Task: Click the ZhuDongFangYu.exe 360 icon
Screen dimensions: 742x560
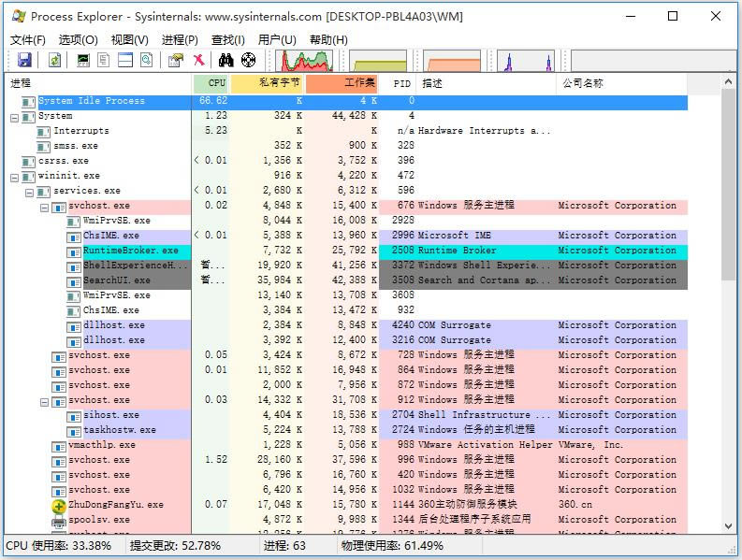Action: click(x=59, y=507)
